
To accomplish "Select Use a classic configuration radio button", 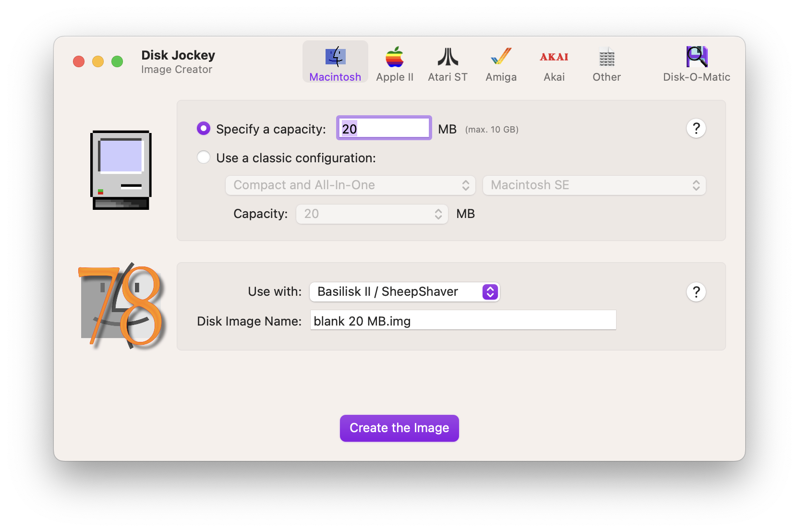I will click(x=204, y=157).
